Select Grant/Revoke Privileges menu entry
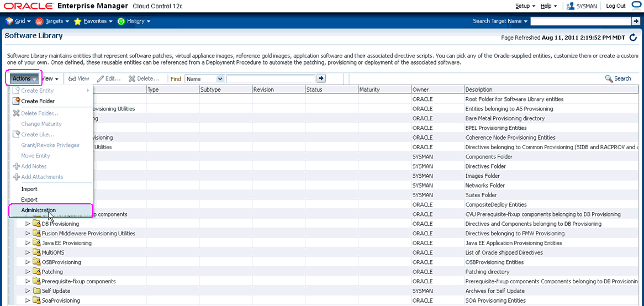The image size is (644, 306). click(x=51, y=145)
